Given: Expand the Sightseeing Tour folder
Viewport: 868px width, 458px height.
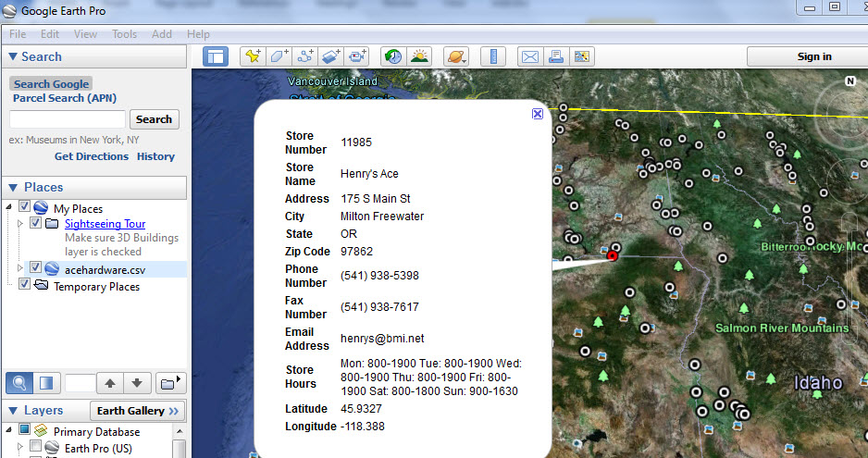Looking at the screenshot, I should (20, 223).
